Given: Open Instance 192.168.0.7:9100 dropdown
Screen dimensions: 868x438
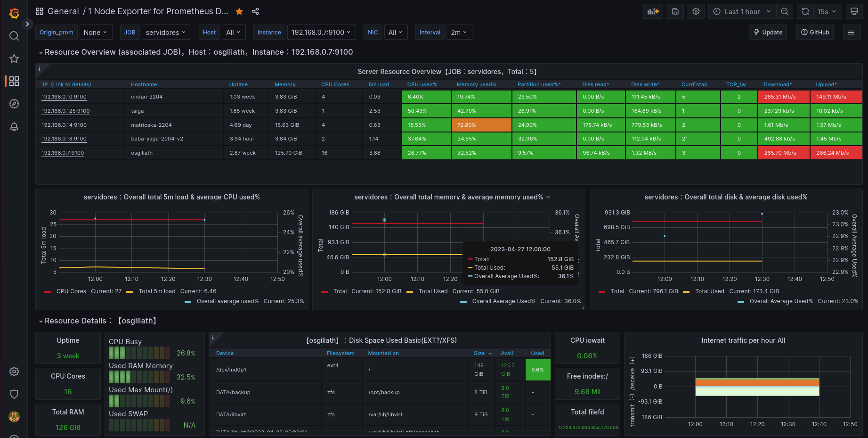Looking at the screenshot, I should pos(321,32).
